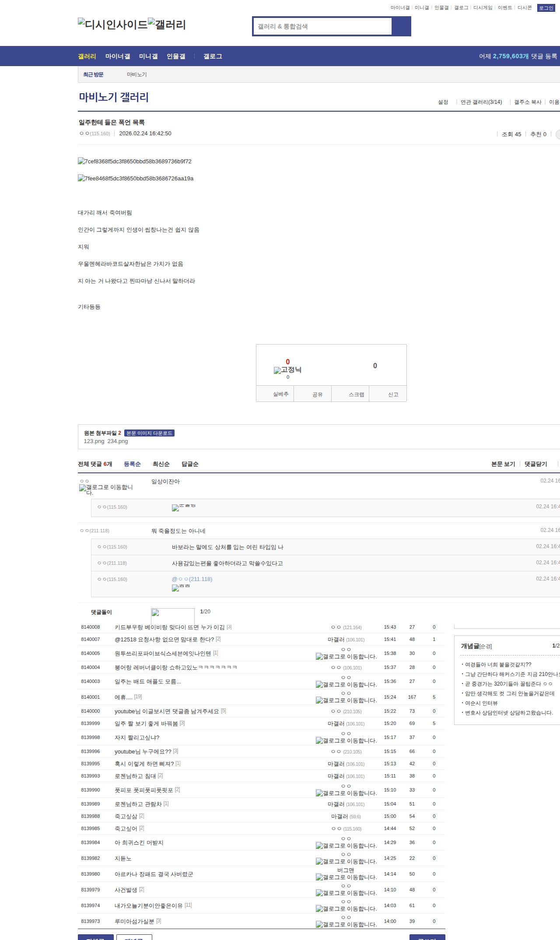This screenshot has width=560, height=940.
Task: Report the post with the 신고 button
Action: pos(388,394)
